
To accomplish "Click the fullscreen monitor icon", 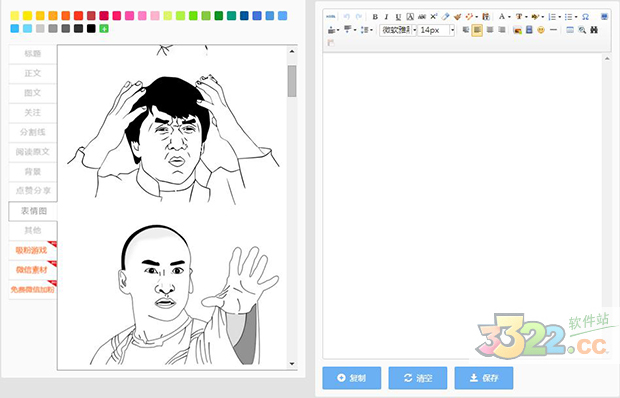I will (604, 17).
